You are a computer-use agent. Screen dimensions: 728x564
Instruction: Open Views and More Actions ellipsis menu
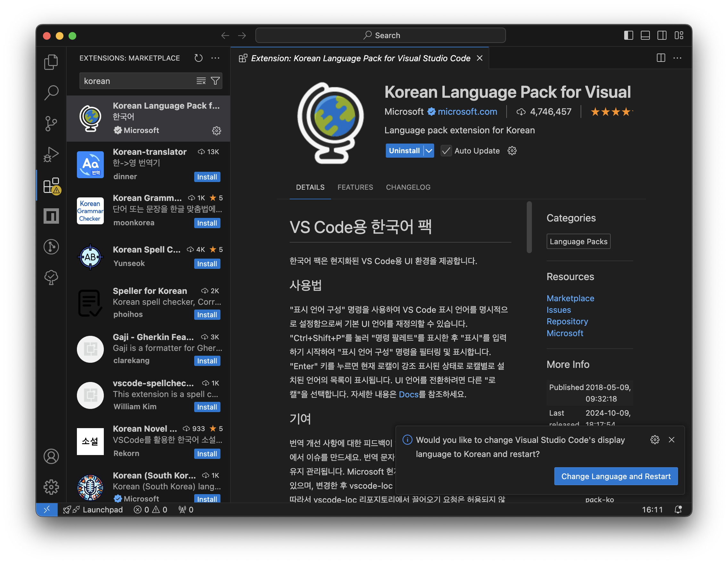pyautogui.click(x=215, y=58)
